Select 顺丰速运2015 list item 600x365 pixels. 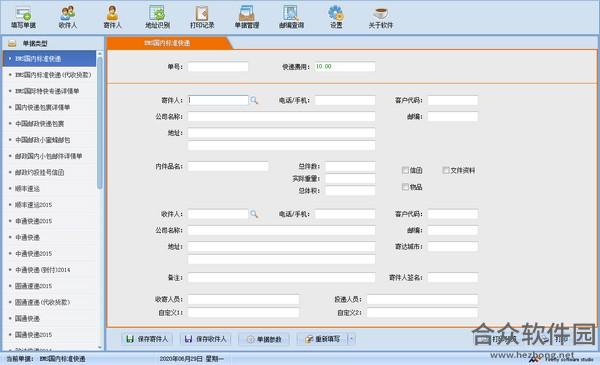pos(49,205)
